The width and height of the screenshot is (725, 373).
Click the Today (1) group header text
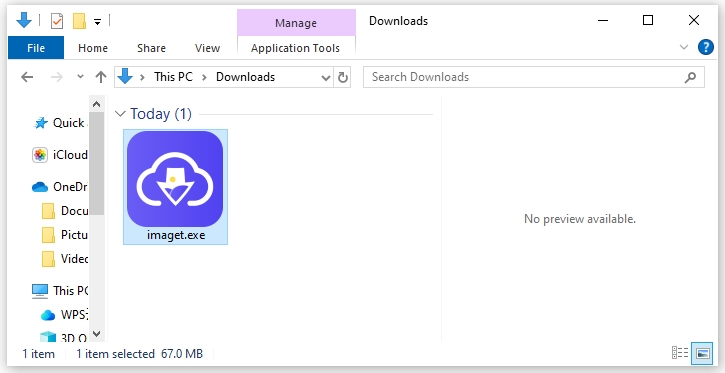tap(161, 114)
